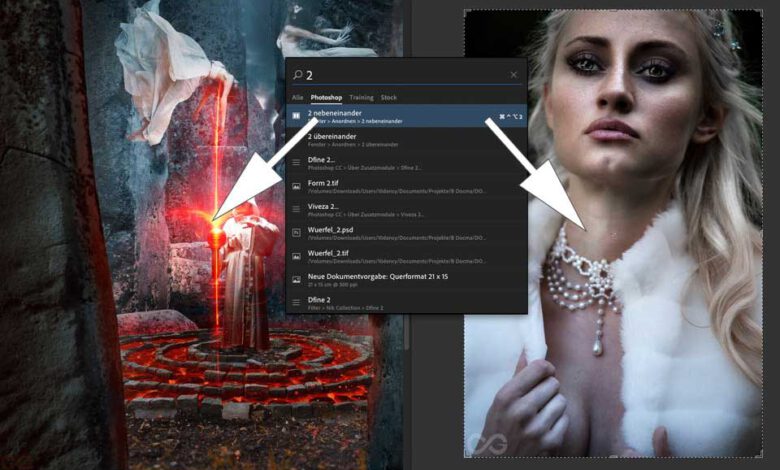Select the "2 nebeneinander" result
Screen dimensions: 780x470
406,116
